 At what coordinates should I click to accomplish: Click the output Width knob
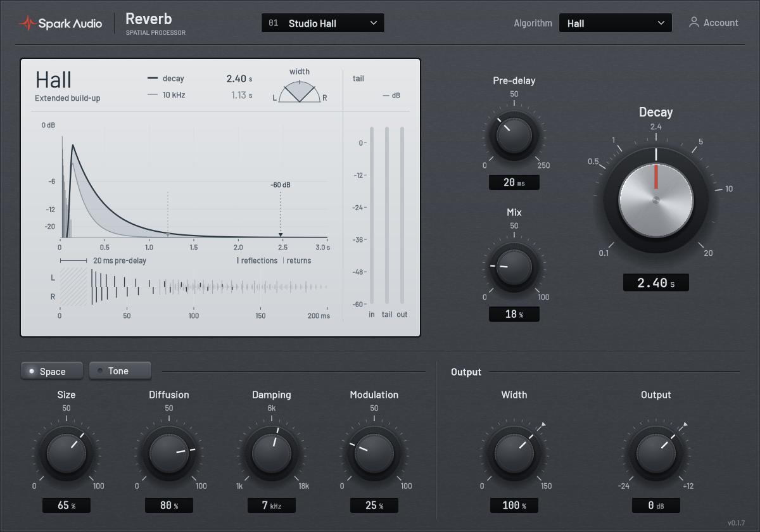tap(514, 453)
